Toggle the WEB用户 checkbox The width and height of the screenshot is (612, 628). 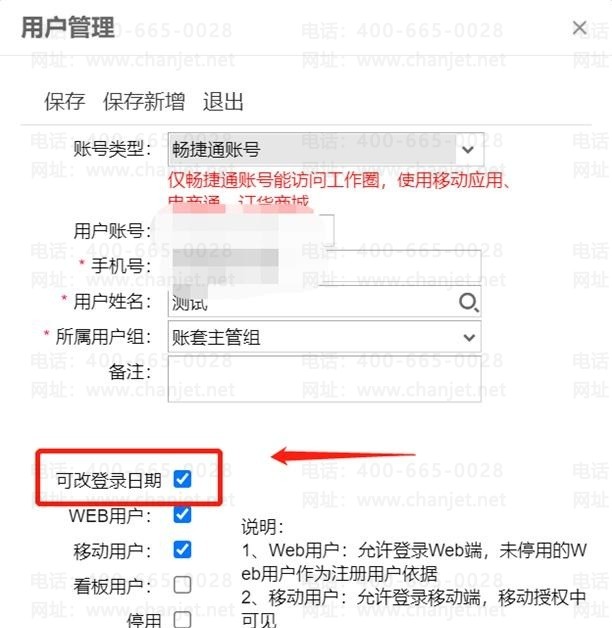click(x=182, y=514)
